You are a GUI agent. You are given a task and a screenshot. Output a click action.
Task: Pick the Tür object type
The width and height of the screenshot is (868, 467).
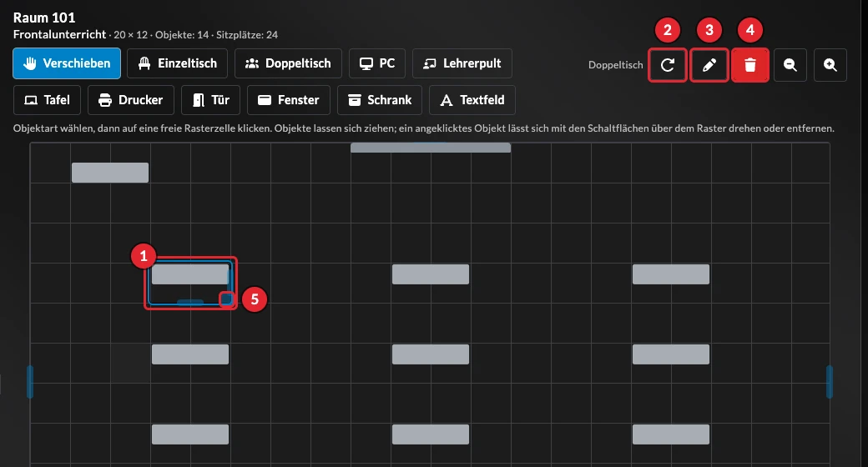click(210, 99)
